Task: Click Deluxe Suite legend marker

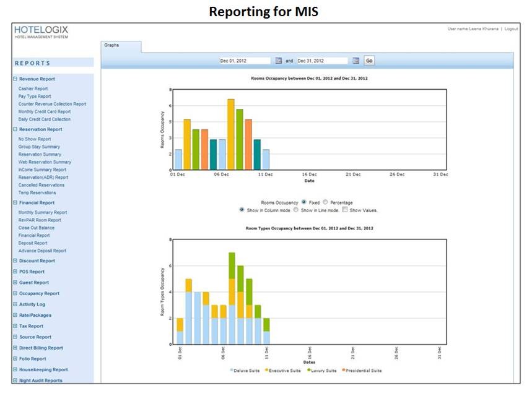Action: coord(232,370)
